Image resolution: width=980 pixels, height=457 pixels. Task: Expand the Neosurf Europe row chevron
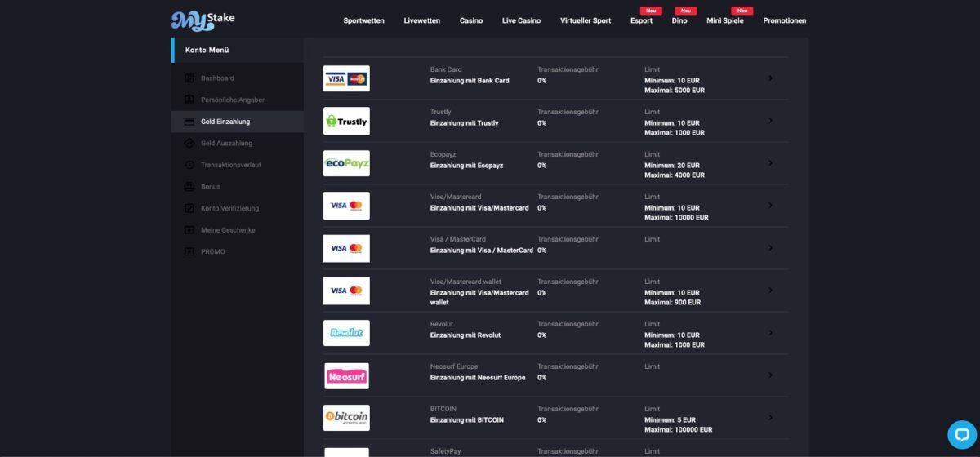click(771, 375)
